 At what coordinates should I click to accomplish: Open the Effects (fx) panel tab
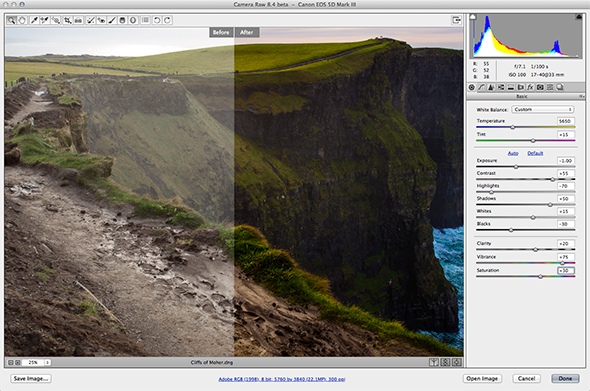[530, 87]
